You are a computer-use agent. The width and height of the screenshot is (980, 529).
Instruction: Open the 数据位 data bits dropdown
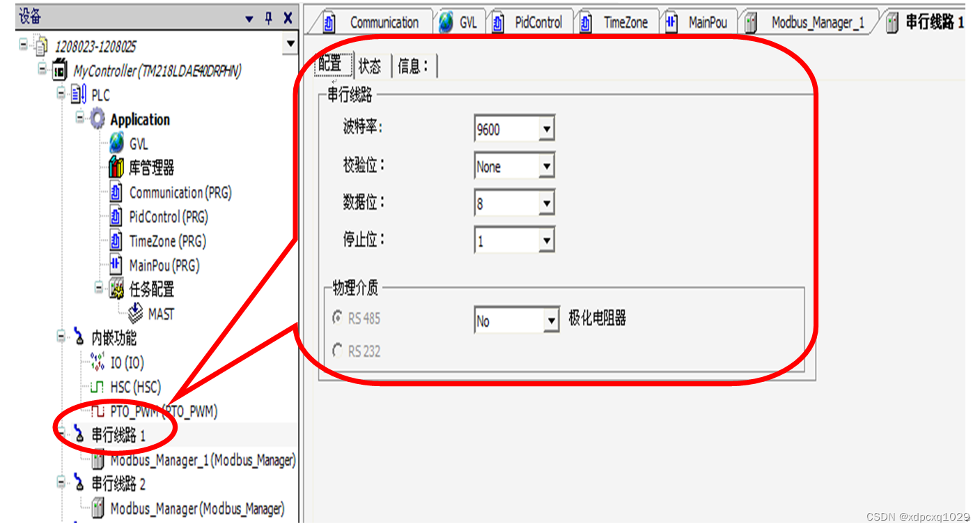click(546, 204)
